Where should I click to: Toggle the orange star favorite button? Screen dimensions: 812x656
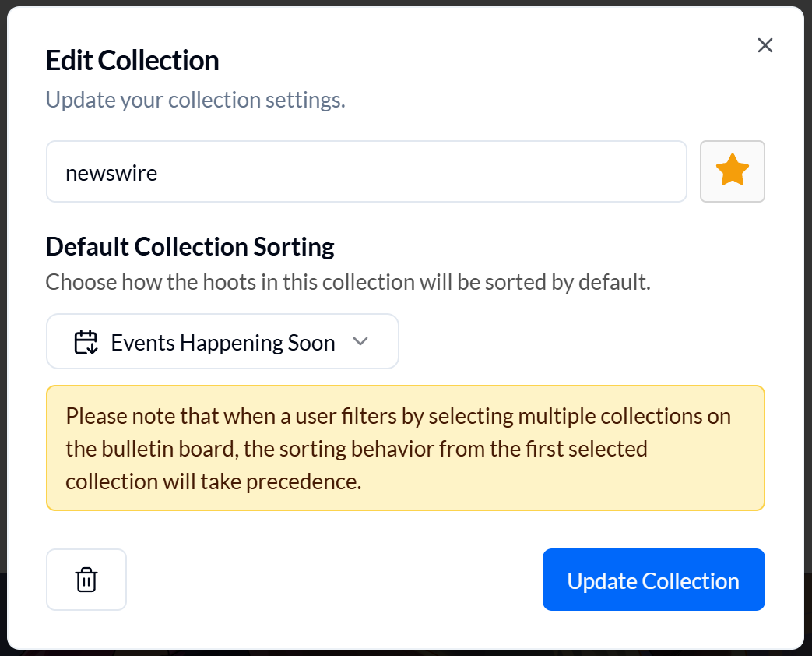tap(732, 171)
